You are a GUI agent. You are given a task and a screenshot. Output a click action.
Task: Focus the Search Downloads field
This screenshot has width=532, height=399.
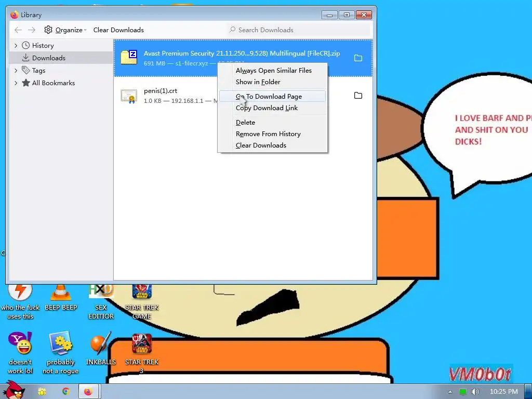click(299, 30)
